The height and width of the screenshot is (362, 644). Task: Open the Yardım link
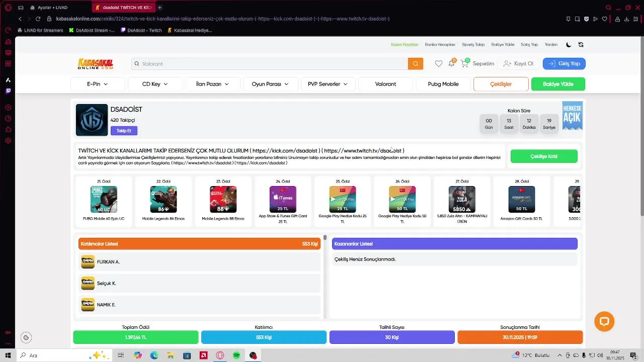point(551,45)
